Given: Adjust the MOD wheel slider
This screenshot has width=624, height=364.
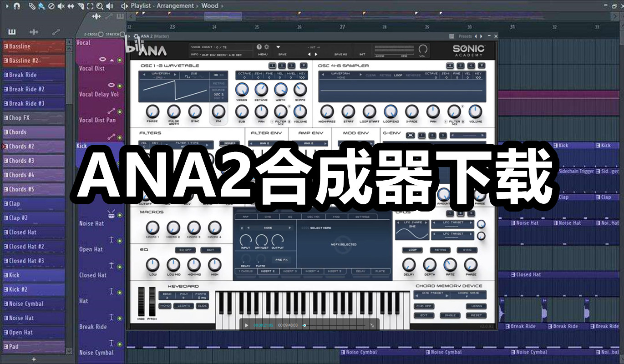Looking at the screenshot, I should (x=141, y=301).
